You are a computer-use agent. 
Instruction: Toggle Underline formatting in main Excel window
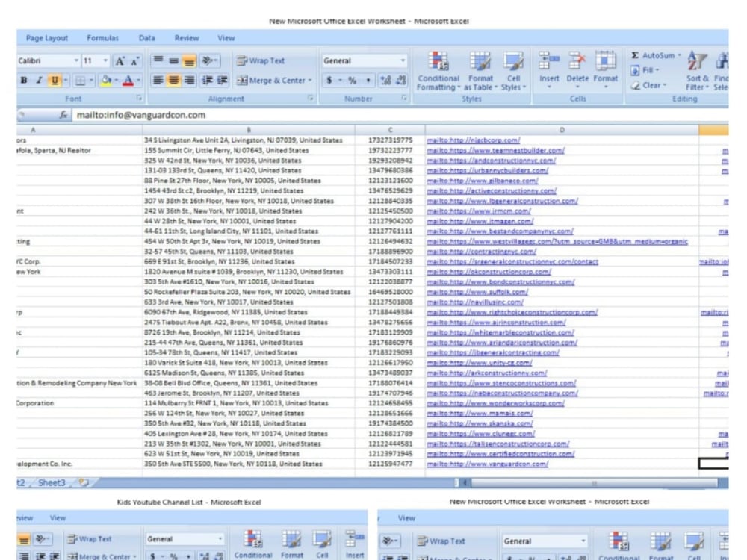(55, 81)
